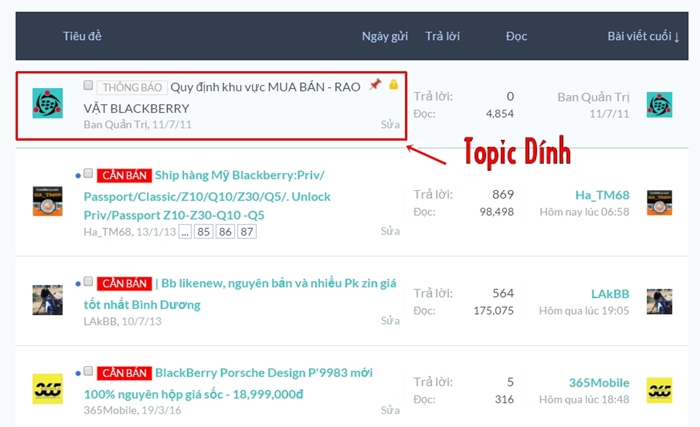
Task: Click read count 98,498
Action: [x=497, y=212]
